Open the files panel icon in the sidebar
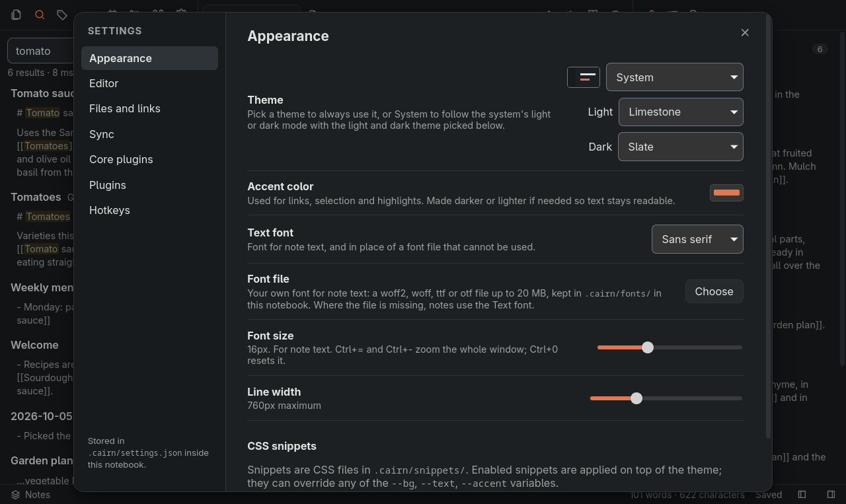The height and width of the screenshot is (504, 846). point(17,15)
